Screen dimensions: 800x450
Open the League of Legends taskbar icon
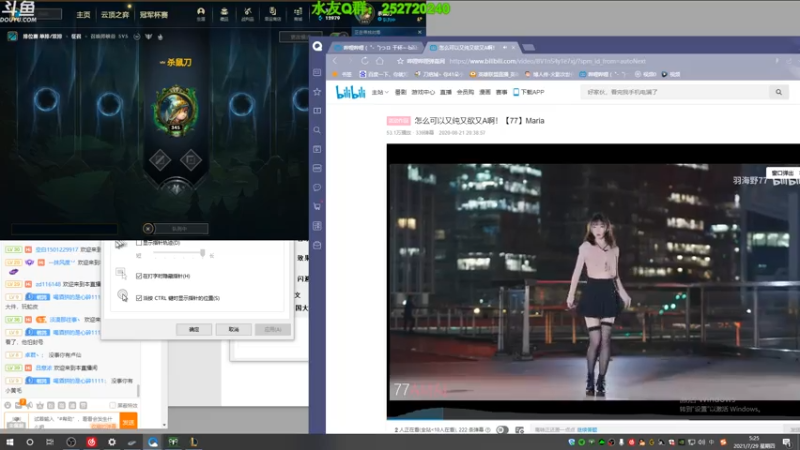(193, 442)
